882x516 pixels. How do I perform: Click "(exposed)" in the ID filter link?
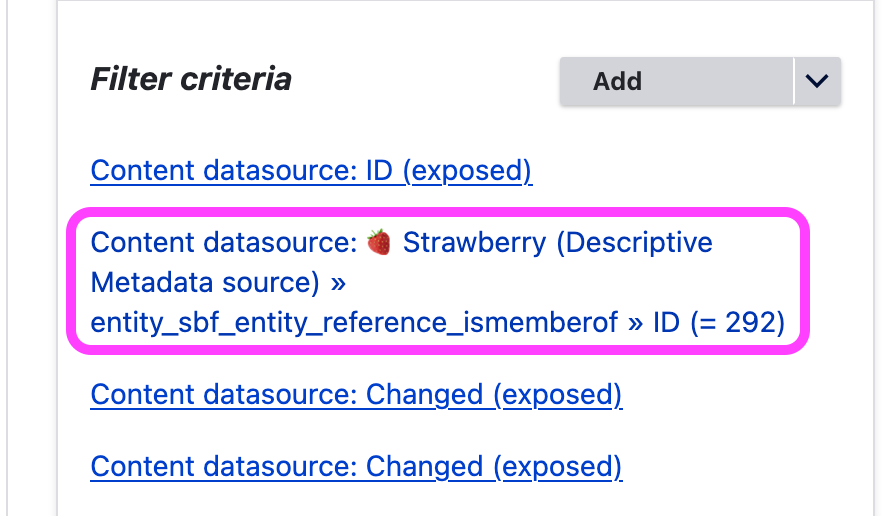[467, 171]
